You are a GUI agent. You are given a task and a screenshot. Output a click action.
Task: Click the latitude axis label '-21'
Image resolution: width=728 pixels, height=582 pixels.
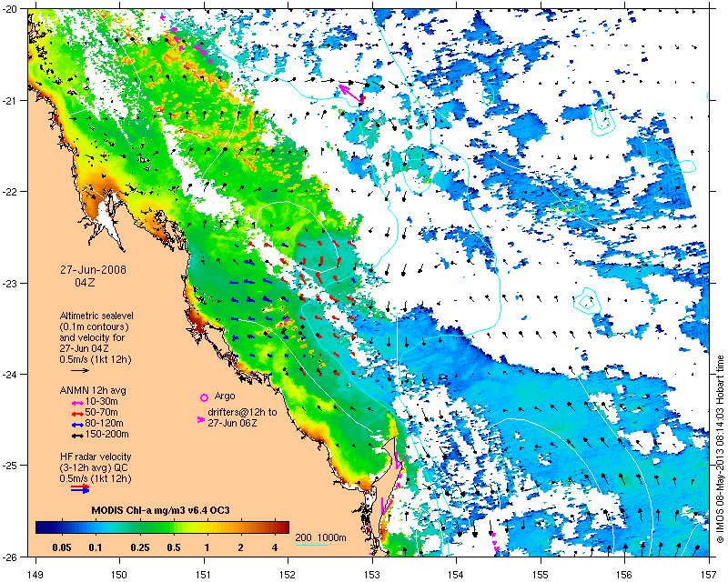pos(9,100)
